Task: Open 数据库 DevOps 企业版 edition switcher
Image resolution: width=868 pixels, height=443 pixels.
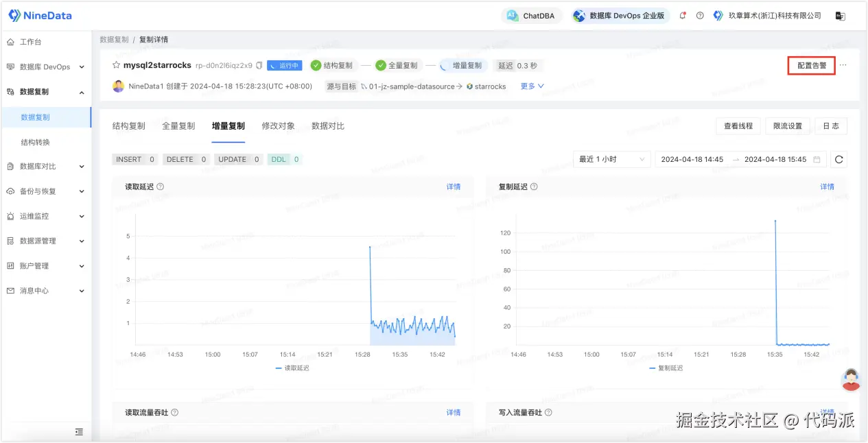Action: [x=620, y=16]
